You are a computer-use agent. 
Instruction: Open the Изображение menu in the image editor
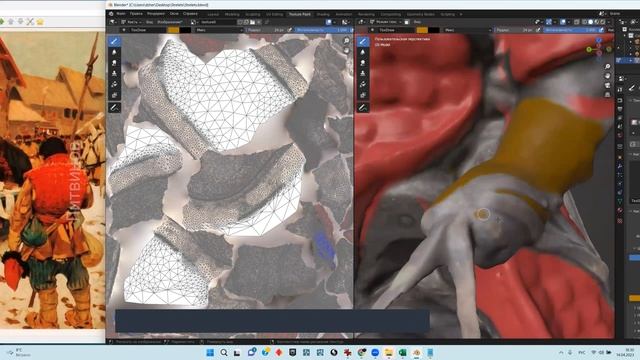(169, 22)
